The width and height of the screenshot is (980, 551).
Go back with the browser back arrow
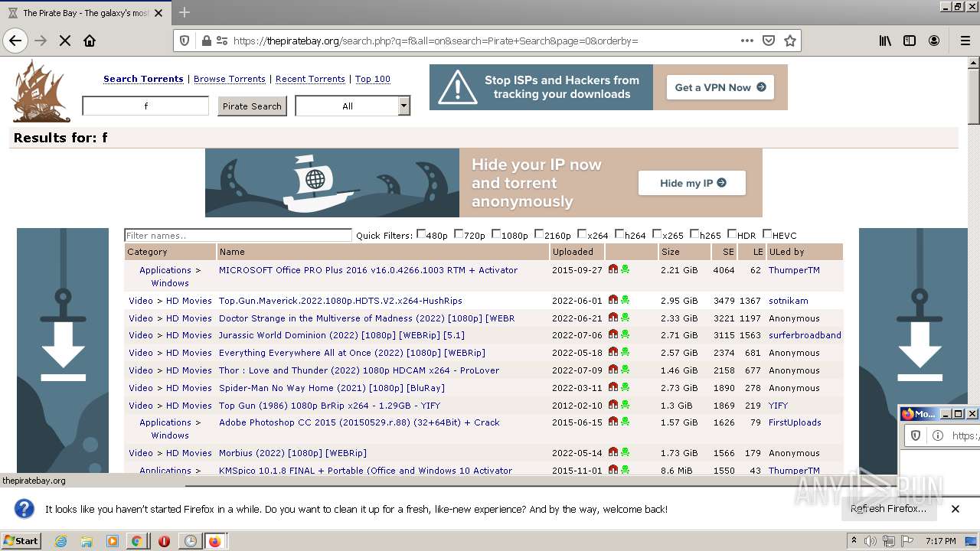tap(15, 41)
